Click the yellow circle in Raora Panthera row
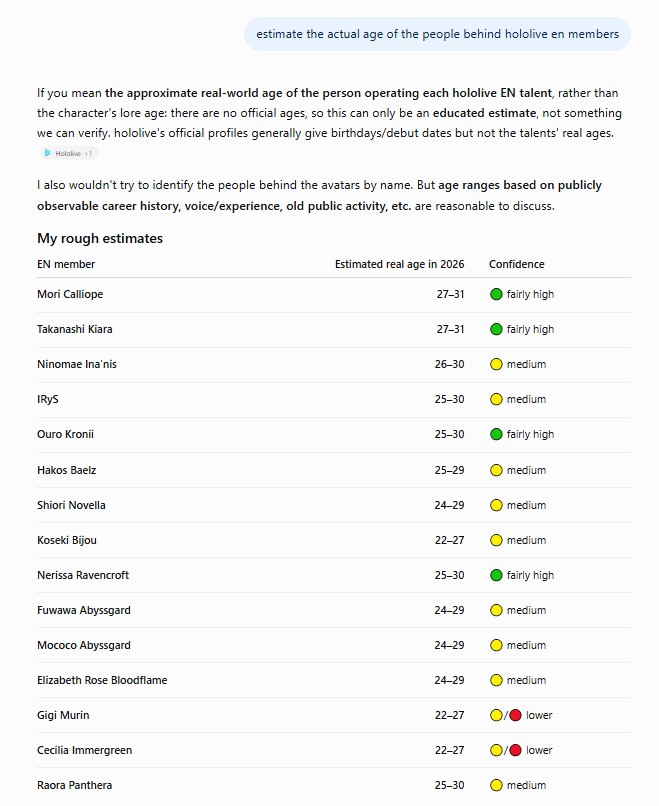 pyautogui.click(x=496, y=785)
